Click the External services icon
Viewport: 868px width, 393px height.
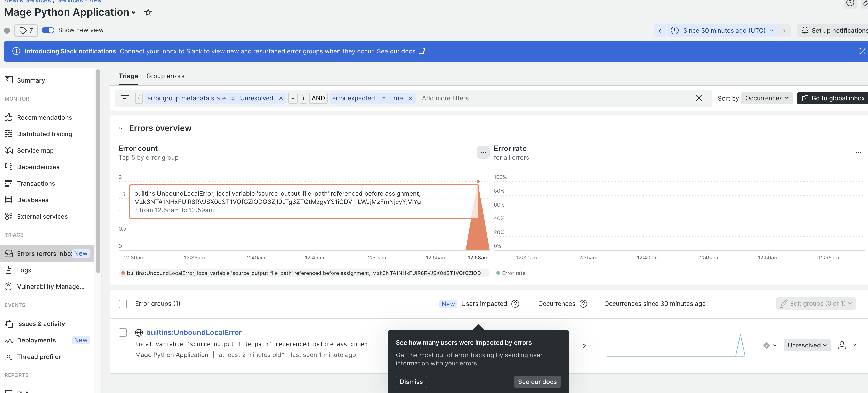(x=9, y=216)
